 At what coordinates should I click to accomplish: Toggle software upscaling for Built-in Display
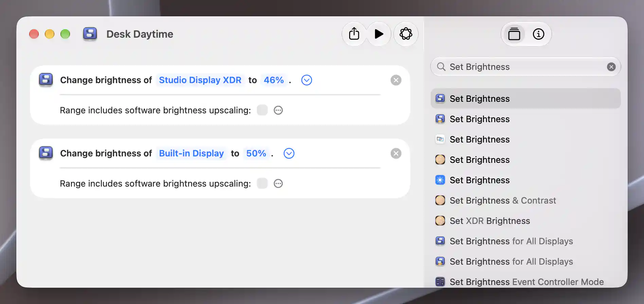click(x=262, y=184)
